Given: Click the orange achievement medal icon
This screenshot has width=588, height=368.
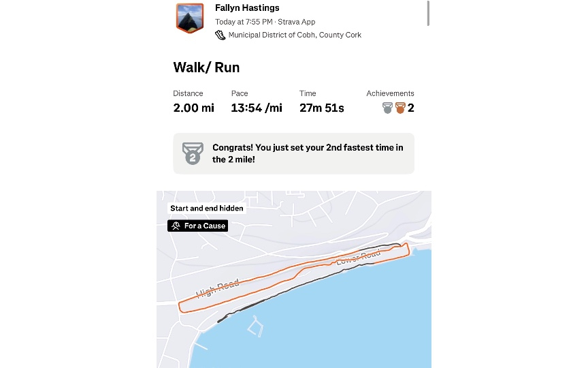Looking at the screenshot, I should click(x=399, y=108).
